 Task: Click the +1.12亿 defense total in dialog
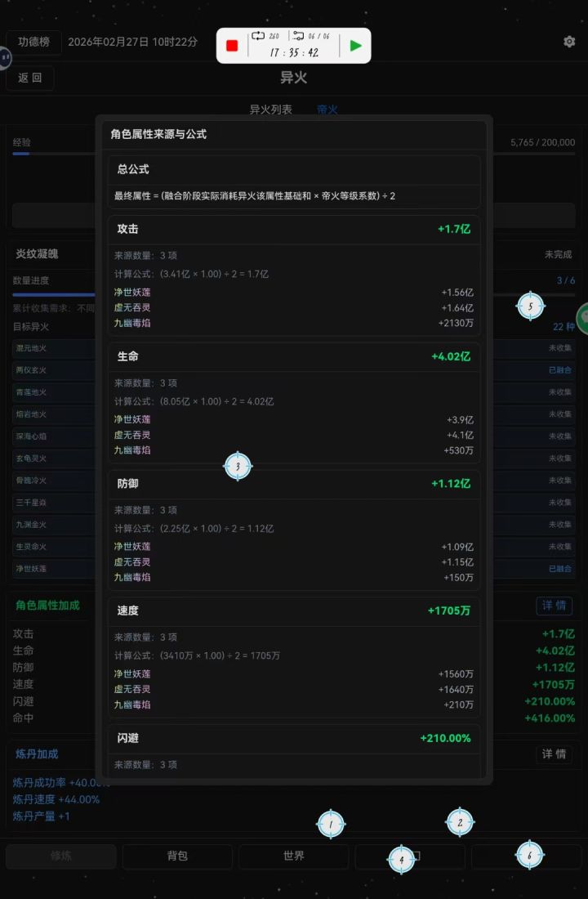point(451,484)
